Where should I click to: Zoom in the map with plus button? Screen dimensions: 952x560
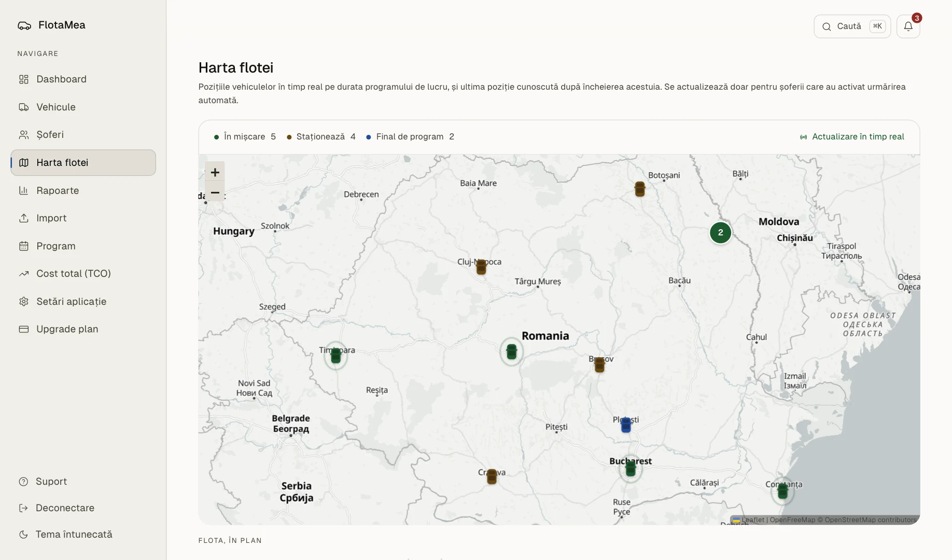click(x=215, y=172)
